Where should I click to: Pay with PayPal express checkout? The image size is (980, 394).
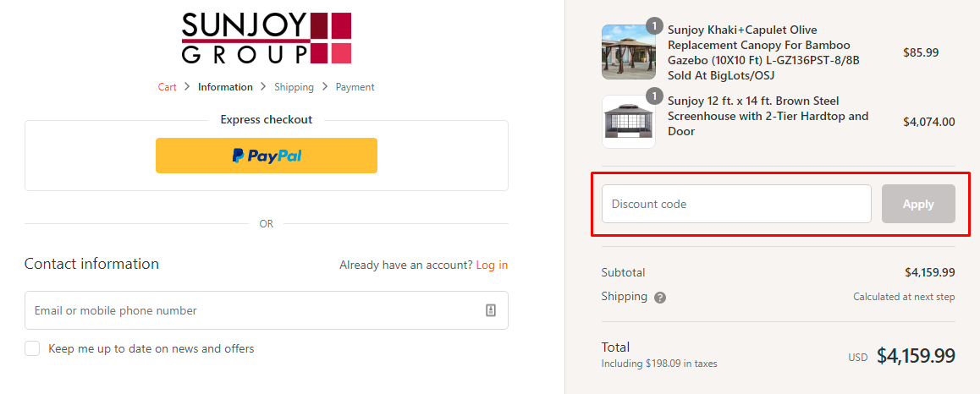266,156
